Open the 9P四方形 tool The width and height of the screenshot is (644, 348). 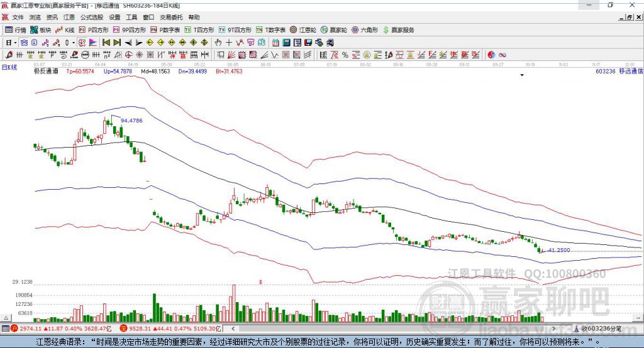click(x=130, y=30)
